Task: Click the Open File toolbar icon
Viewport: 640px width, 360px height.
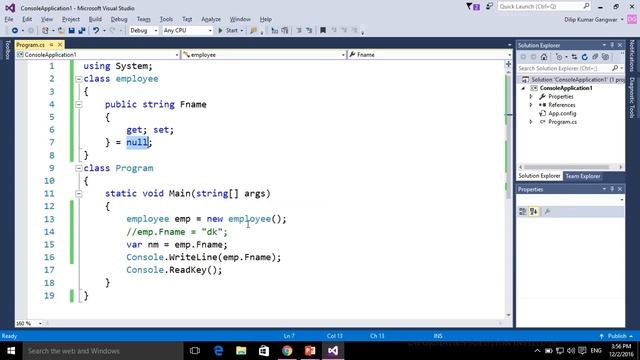Action: pyautogui.click(x=61, y=31)
